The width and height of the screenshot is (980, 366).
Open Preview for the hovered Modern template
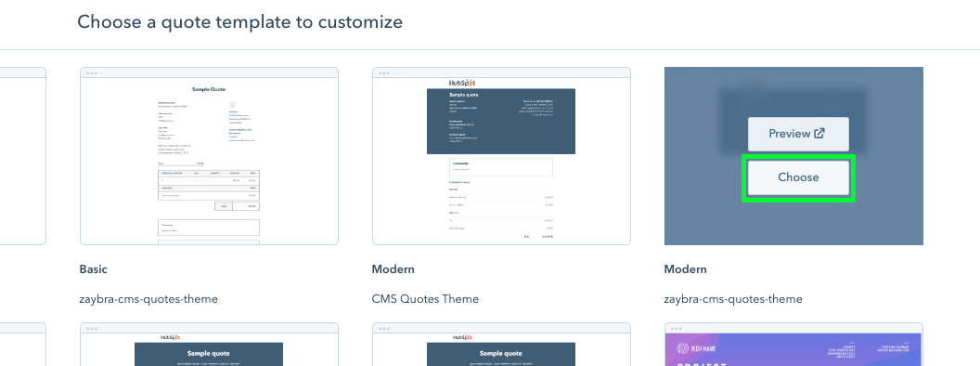click(798, 134)
